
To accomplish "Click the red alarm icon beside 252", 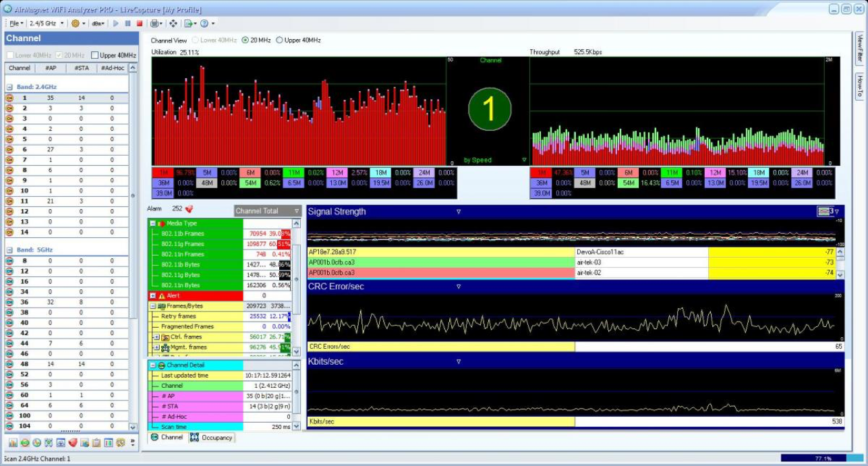I will click(x=189, y=209).
